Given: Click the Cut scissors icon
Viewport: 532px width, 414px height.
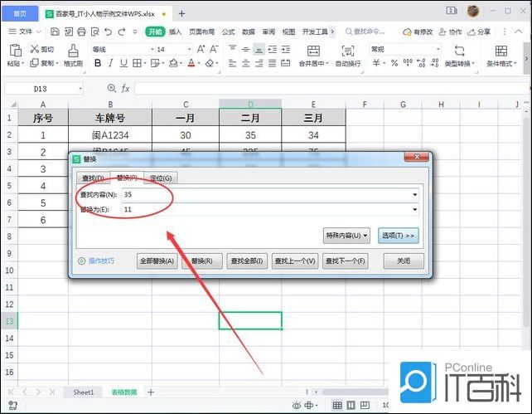Looking at the screenshot, I should coord(35,49).
